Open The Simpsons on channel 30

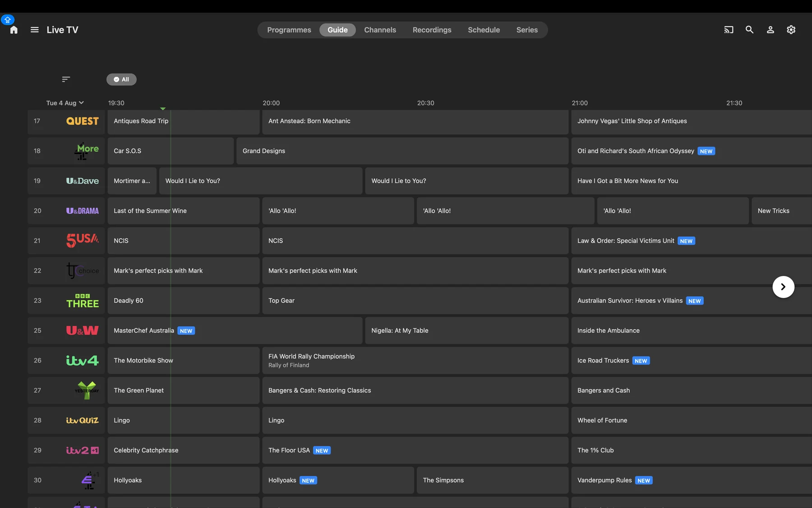493,480
